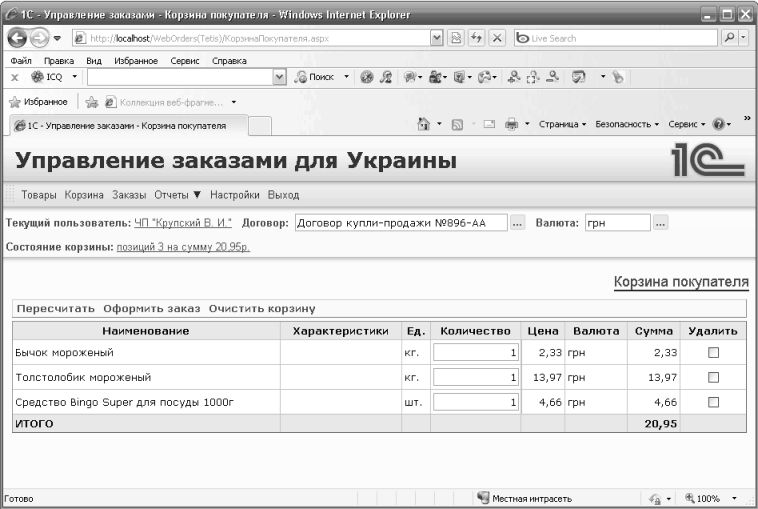Image resolution: width=758 pixels, height=509 pixels.
Task: Click the search magnifier icon
Action: click(x=729, y=39)
